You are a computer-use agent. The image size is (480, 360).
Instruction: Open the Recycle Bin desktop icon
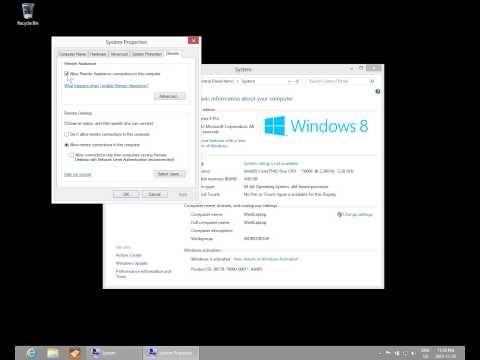point(28,14)
